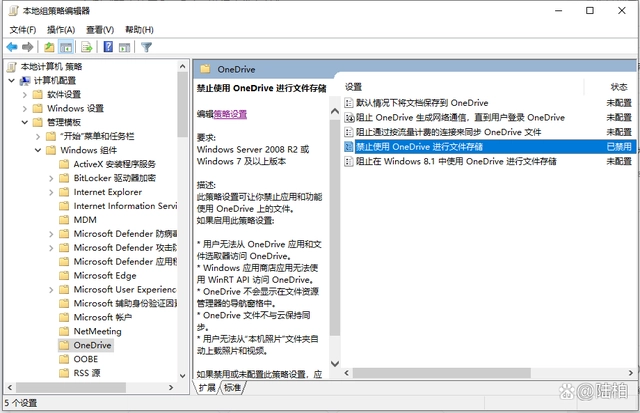Click folder icon next to Windows 设置
Viewport: 640px width, 413px height.
(38, 109)
